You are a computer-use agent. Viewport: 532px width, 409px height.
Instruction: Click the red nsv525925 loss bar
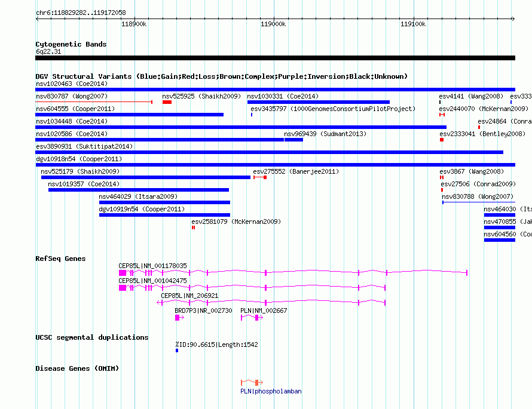(167, 102)
